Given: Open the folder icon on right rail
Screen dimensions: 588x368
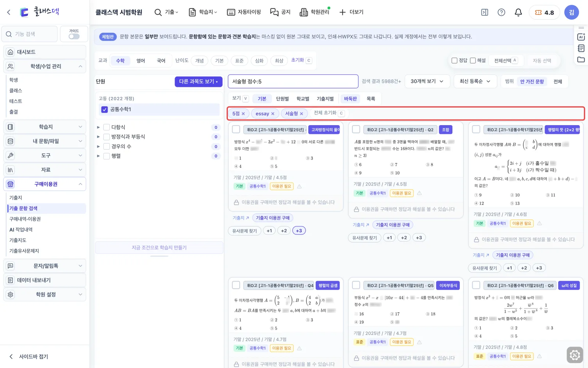Looking at the screenshot, I should click(581, 59).
